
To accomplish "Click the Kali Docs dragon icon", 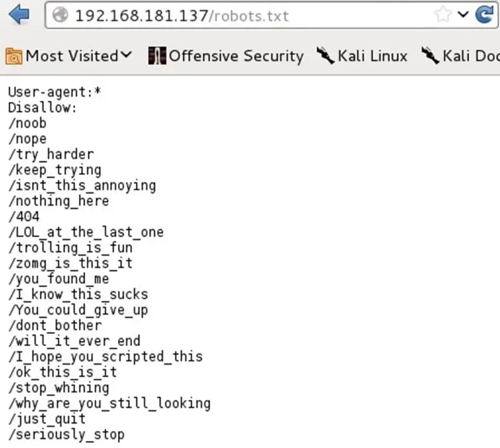I will [x=430, y=56].
